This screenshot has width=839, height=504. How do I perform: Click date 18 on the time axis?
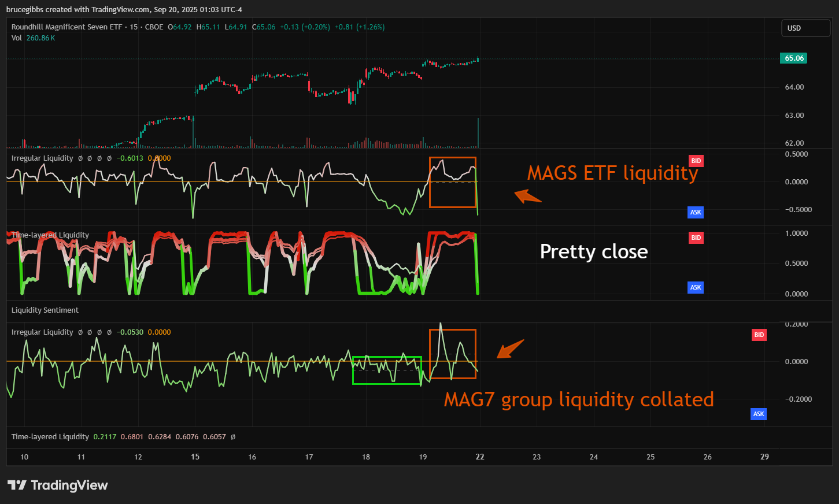tap(366, 457)
